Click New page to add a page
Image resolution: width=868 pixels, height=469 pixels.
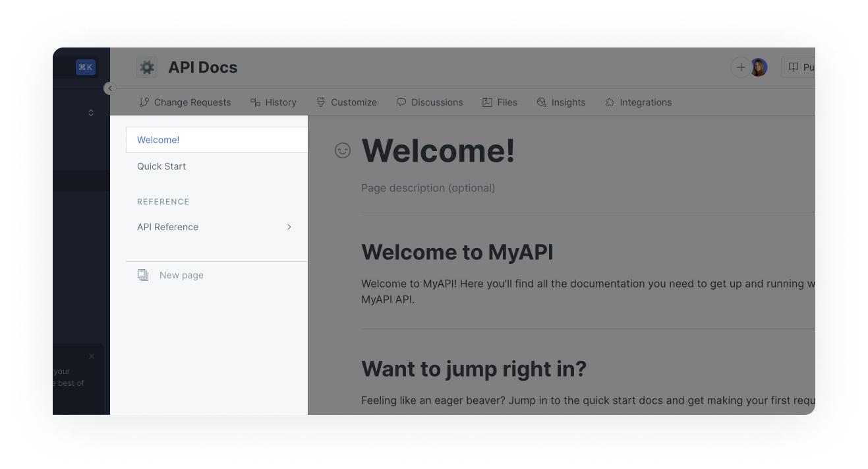[x=181, y=275]
